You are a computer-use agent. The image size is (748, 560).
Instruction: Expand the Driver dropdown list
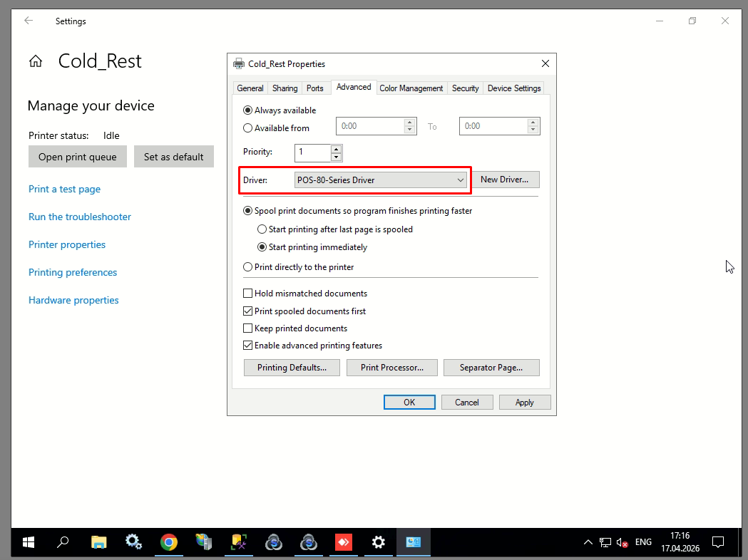(461, 180)
